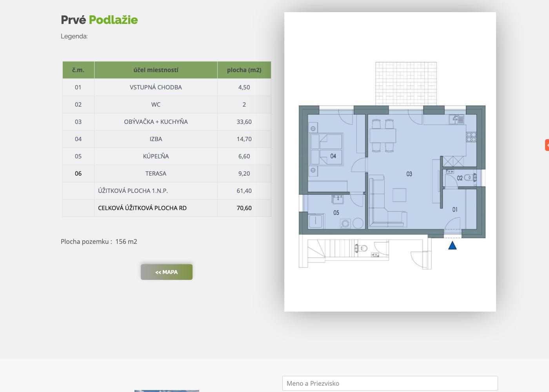Select the TERASA row in legend table
The width and height of the screenshot is (549, 392).
(x=167, y=173)
